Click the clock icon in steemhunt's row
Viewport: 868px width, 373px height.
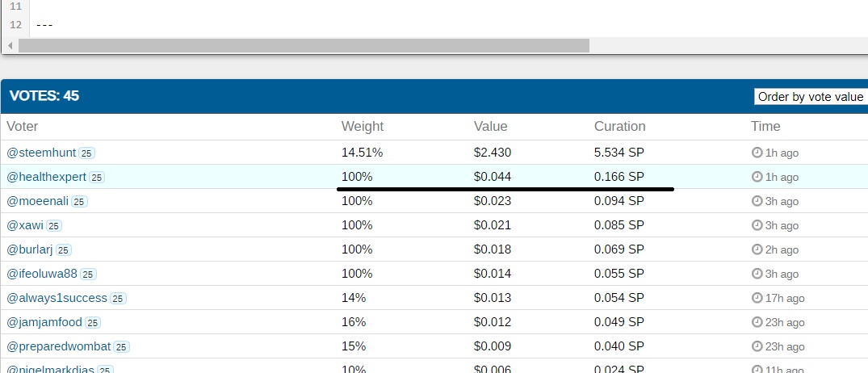(x=757, y=153)
